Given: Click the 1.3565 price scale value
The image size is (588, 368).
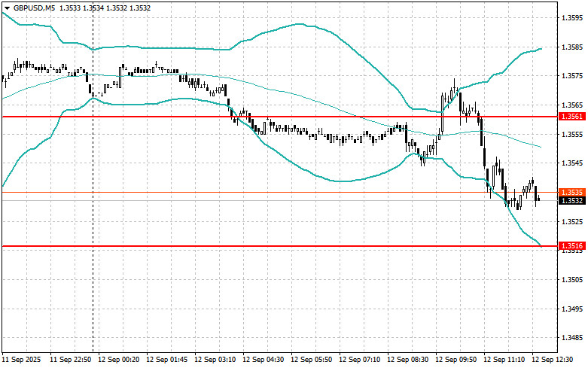Looking at the screenshot, I should (x=572, y=105).
